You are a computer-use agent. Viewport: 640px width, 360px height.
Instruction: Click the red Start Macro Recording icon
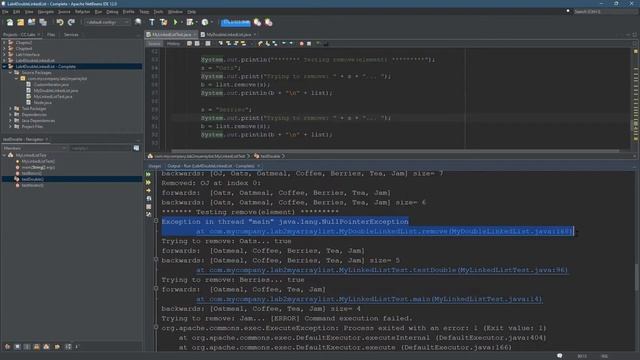(x=301, y=44)
